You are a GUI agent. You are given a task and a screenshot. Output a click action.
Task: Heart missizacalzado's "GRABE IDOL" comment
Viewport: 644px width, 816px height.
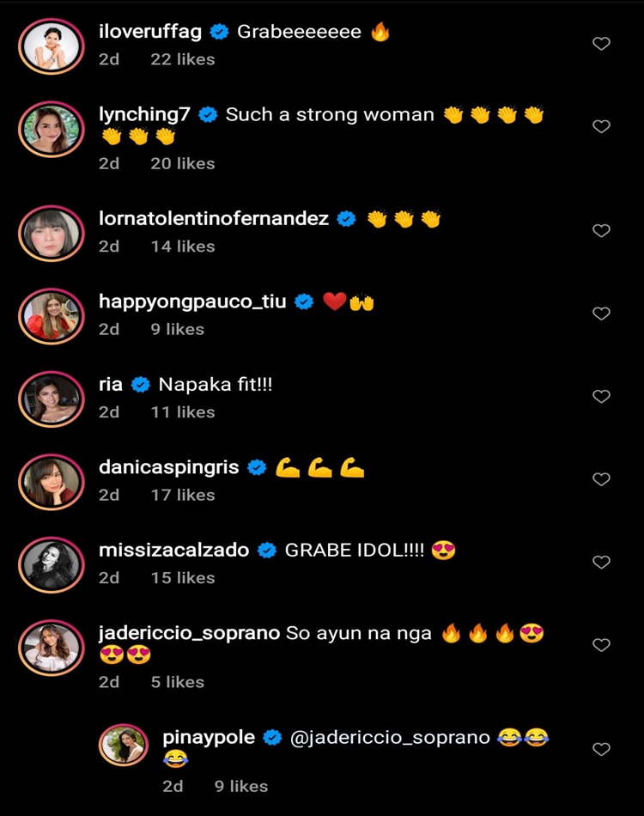point(602,562)
